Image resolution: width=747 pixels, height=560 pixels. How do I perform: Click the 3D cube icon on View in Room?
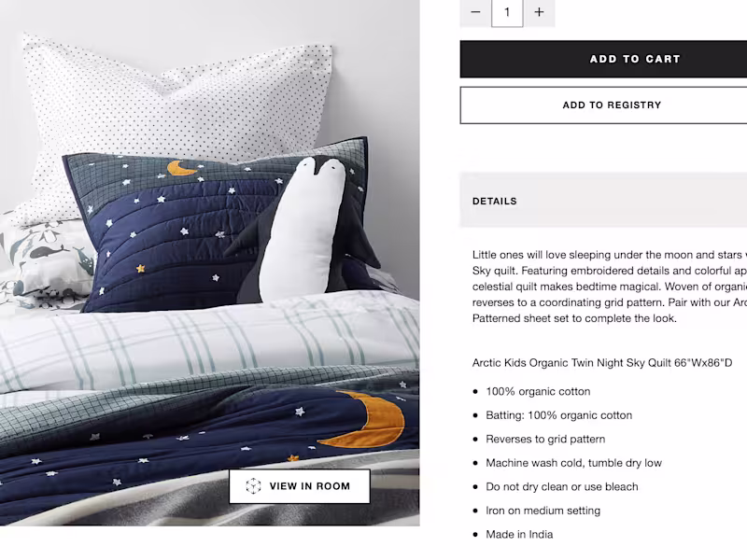click(253, 486)
